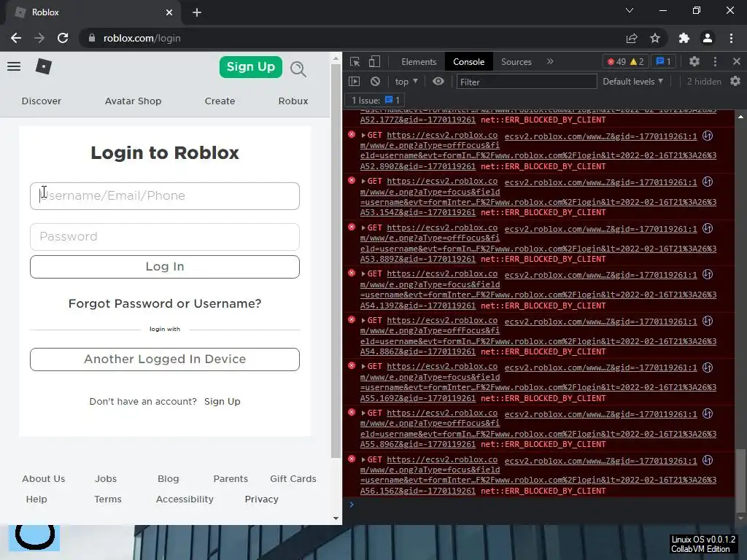Click the 1 Issue link in console
The width and height of the screenshot is (747, 560).
[376, 101]
